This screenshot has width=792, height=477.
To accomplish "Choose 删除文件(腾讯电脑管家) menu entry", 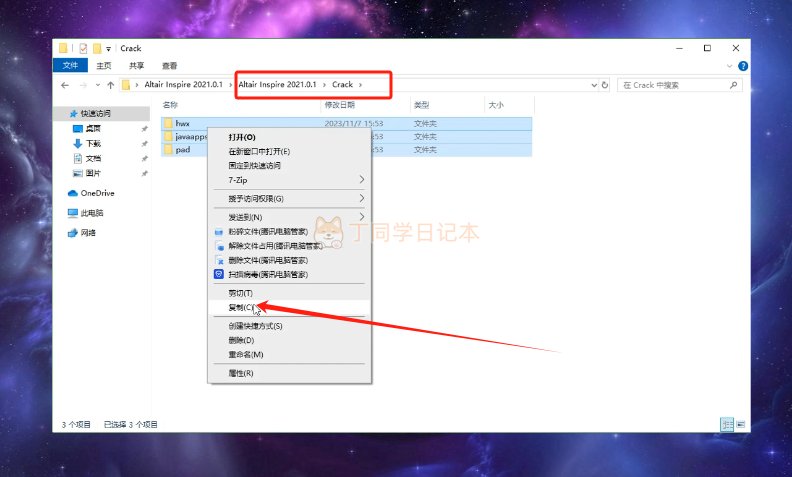I will click(289, 260).
